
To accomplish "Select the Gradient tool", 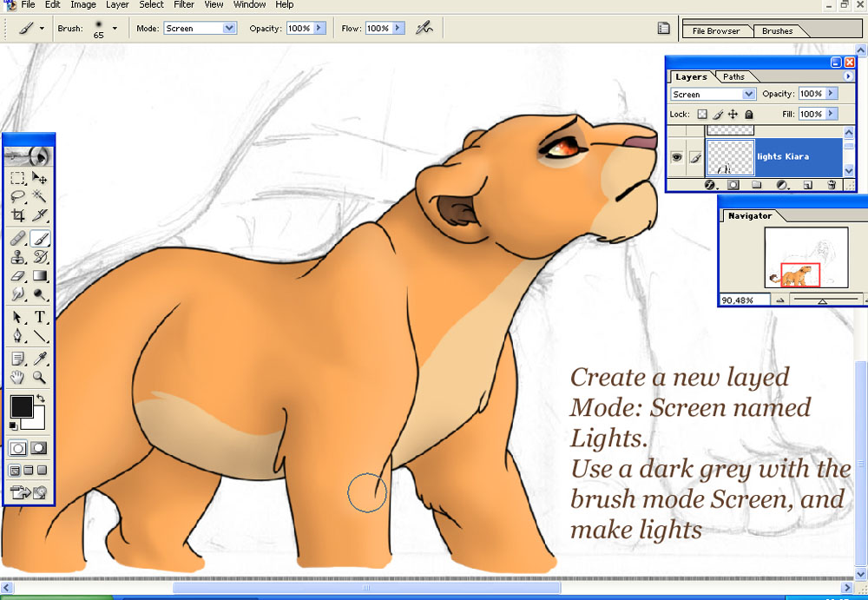I will click(x=39, y=275).
